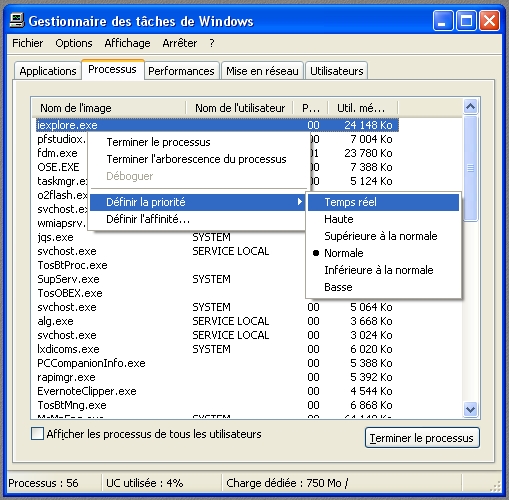Select the lxdicoms.exe process
This screenshot has height=500, width=509.
point(68,349)
